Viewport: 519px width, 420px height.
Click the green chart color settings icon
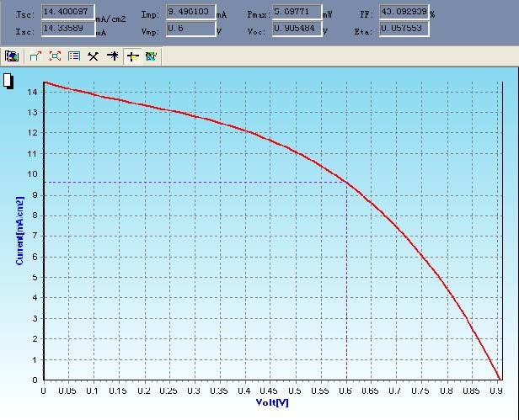pyautogui.click(x=151, y=56)
